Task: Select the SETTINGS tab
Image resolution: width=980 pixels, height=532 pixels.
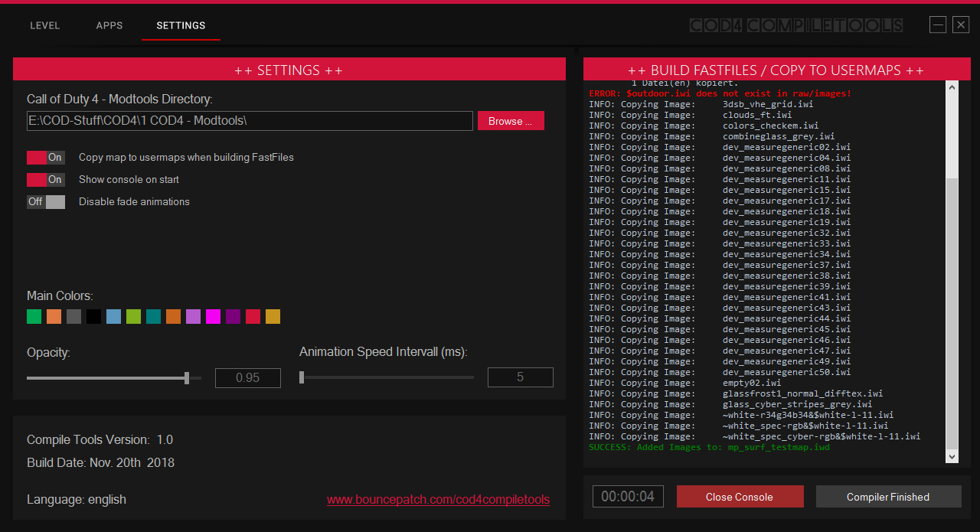Action: pyautogui.click(x=181, y=25)
